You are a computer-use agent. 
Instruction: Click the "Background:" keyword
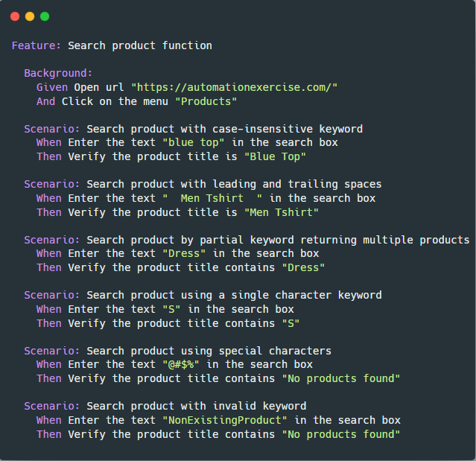coord(58,73)
